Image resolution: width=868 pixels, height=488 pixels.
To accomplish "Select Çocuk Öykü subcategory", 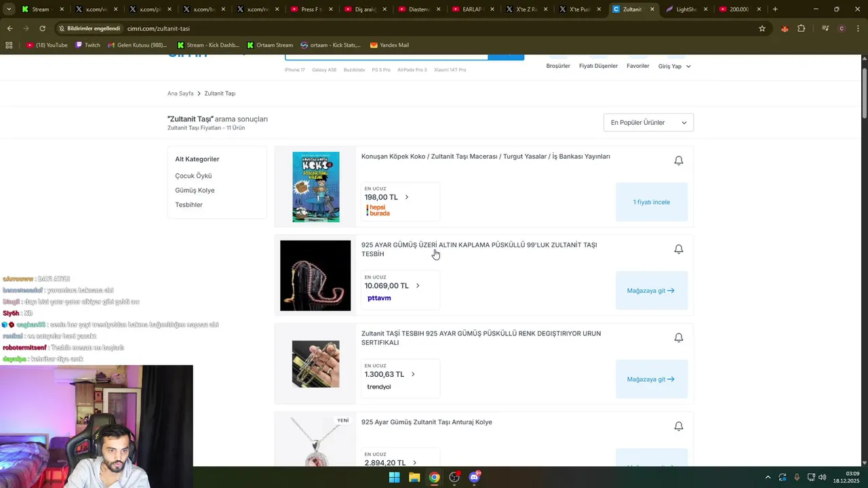I will click(x=193, y=176).
